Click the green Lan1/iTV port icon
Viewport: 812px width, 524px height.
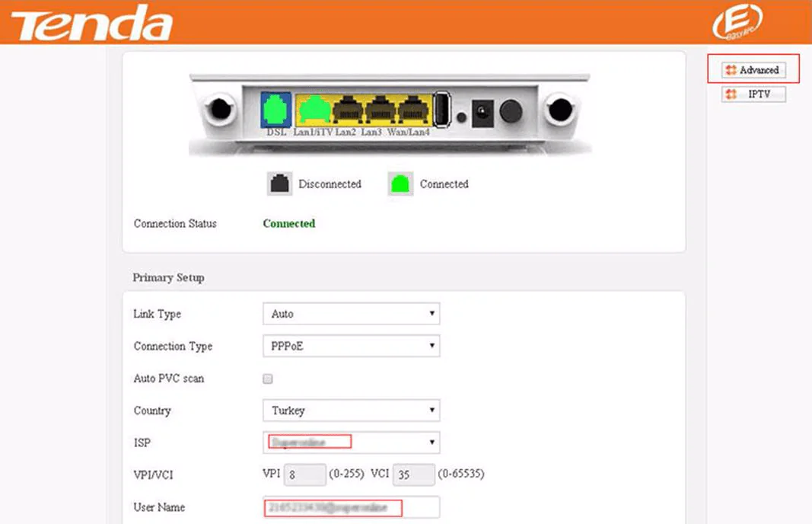[x=314, y=110]
